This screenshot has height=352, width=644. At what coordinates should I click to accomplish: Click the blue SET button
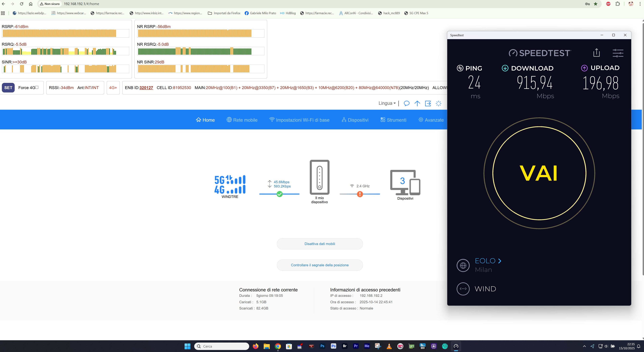(8, 88)
